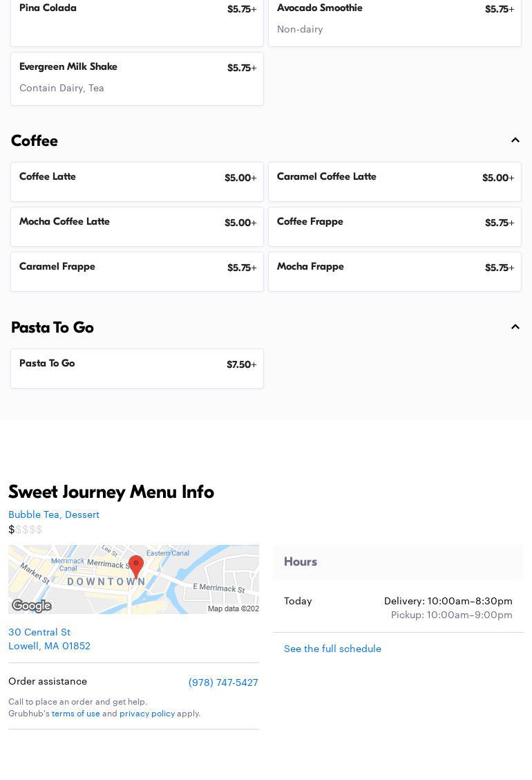
Task: Choose the Coffee Frappe item
Action: coord(395,227)
